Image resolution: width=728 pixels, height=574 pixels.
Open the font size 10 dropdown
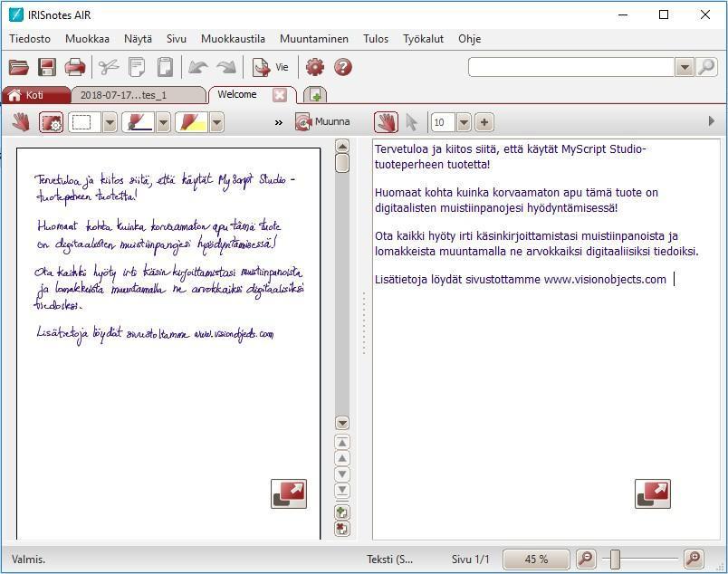tap(464, 122)
